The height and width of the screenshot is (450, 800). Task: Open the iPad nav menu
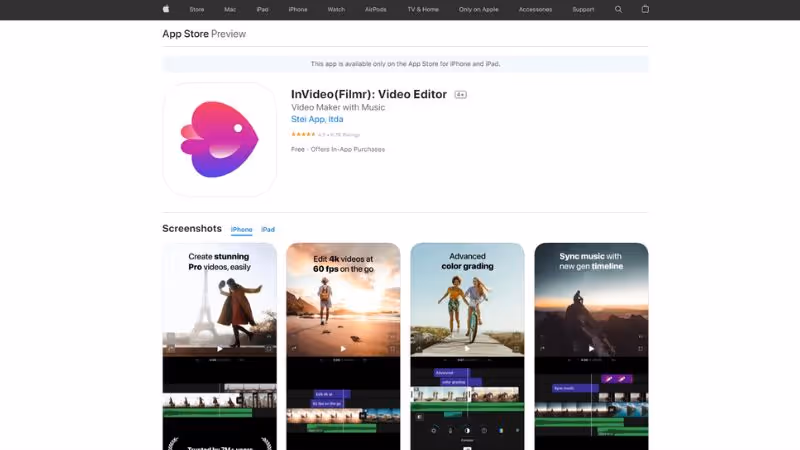pos(262,9)
